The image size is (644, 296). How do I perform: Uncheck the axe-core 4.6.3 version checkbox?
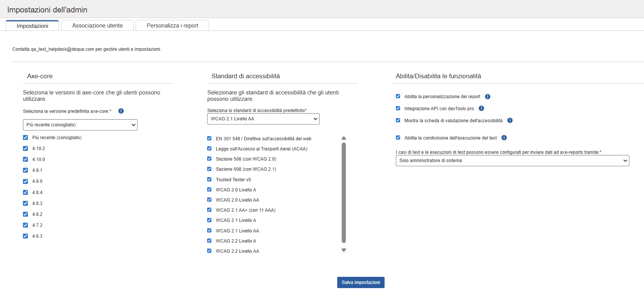(26, 236)
